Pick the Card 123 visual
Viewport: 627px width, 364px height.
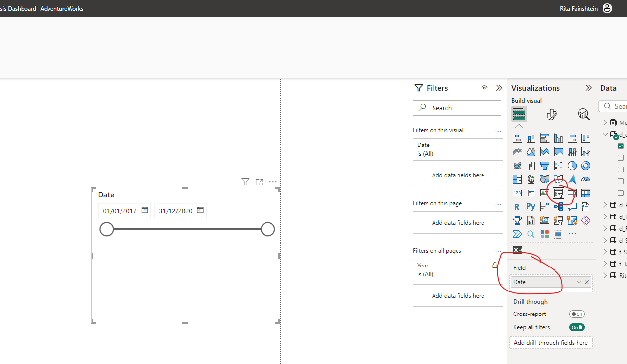pos(517,193)
